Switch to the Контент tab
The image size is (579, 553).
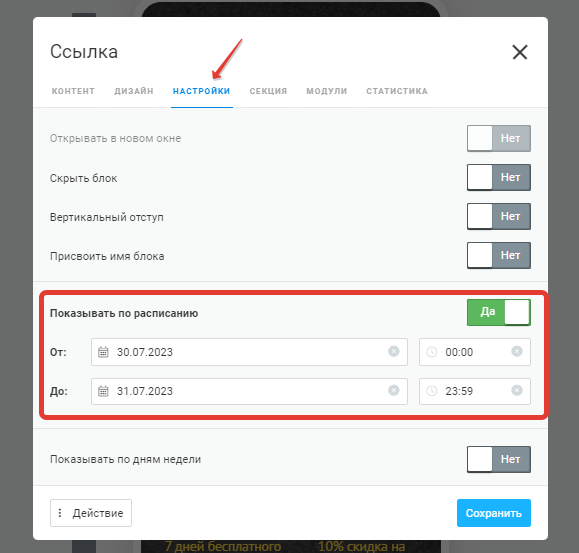click(x=73, y=91)
